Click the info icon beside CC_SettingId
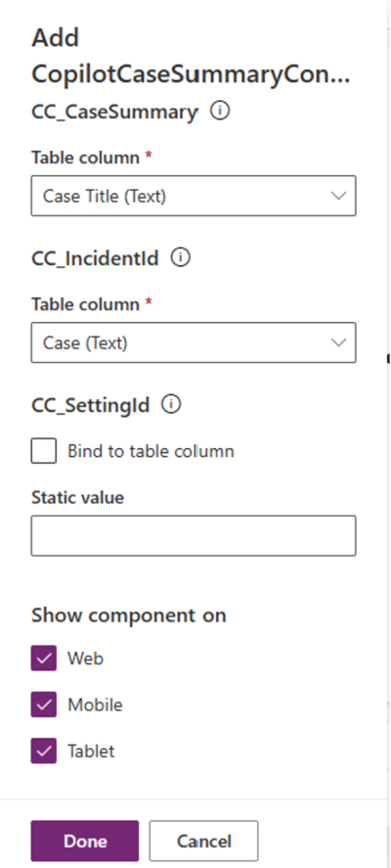Image resolution: width=391 pixels, height=868 pixels. tap(171, 405)
